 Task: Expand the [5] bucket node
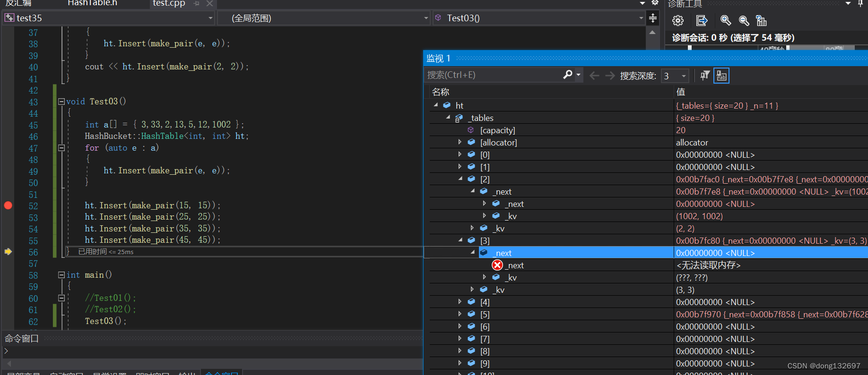[x=460, y=314]
